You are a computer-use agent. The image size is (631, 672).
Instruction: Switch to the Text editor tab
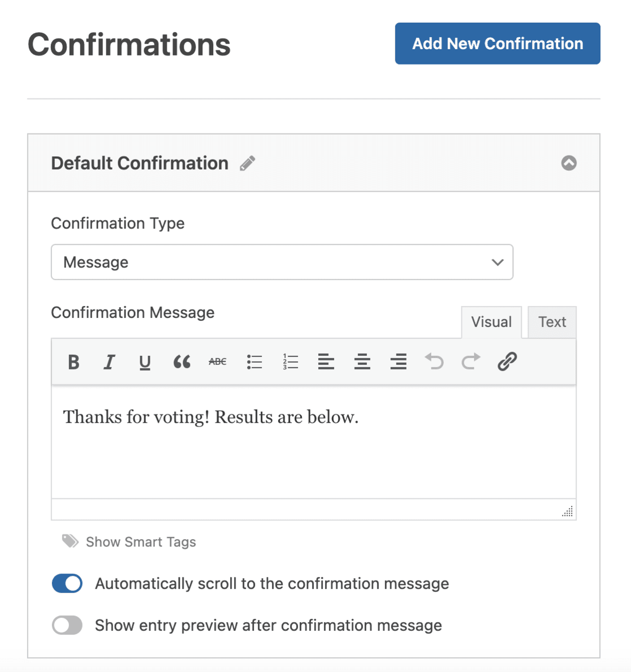552,322
